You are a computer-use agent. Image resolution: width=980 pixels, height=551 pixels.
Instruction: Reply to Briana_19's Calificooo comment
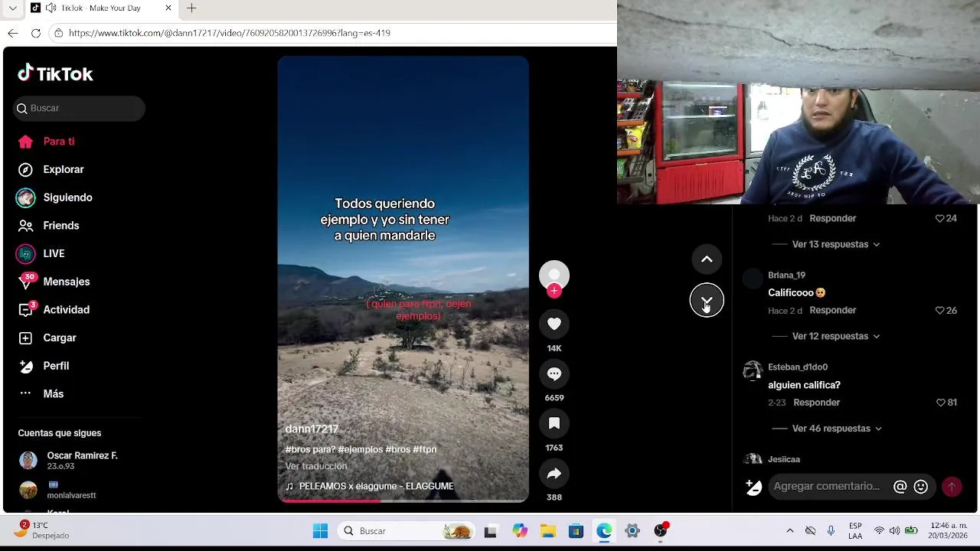coord(832,311)
